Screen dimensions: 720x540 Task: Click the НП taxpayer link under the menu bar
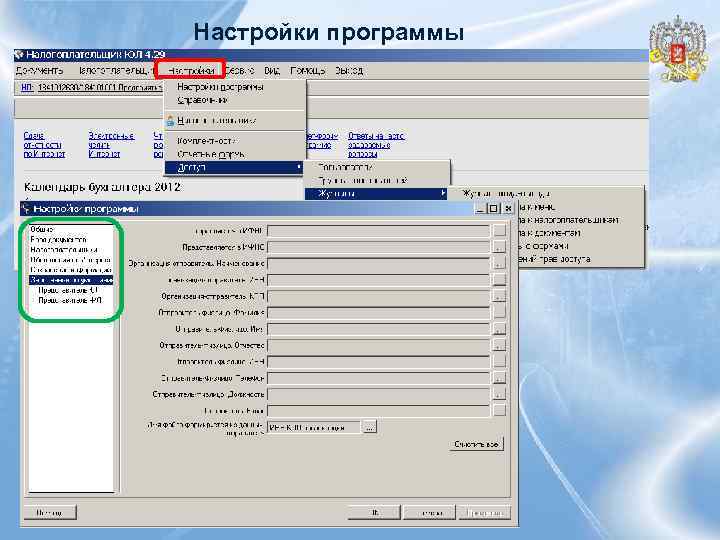coord(28,87)
